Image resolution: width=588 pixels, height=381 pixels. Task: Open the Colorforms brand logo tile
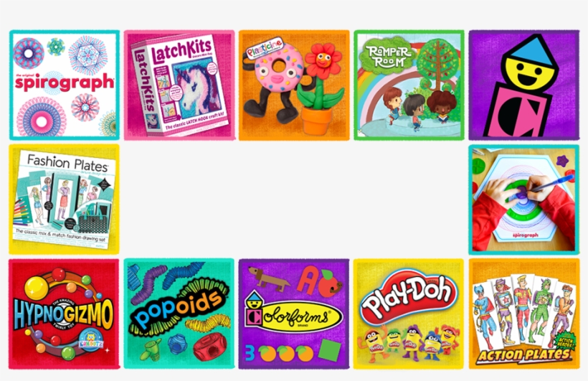294,314
